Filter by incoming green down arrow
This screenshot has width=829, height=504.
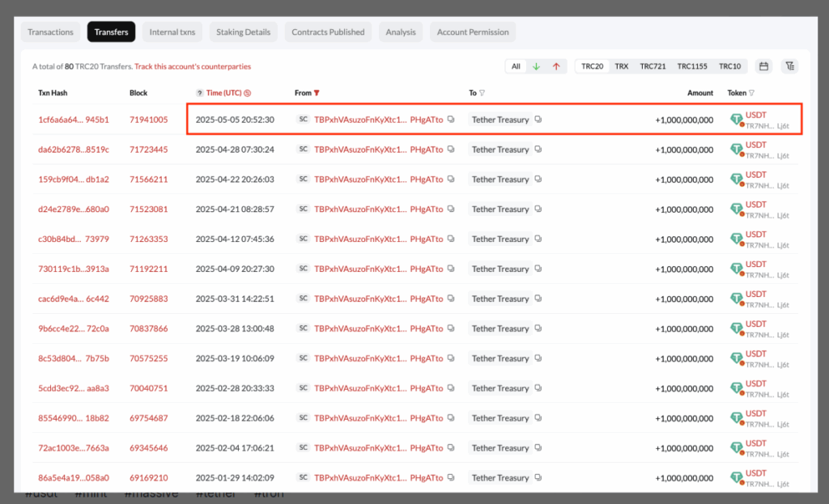point(536,66)
